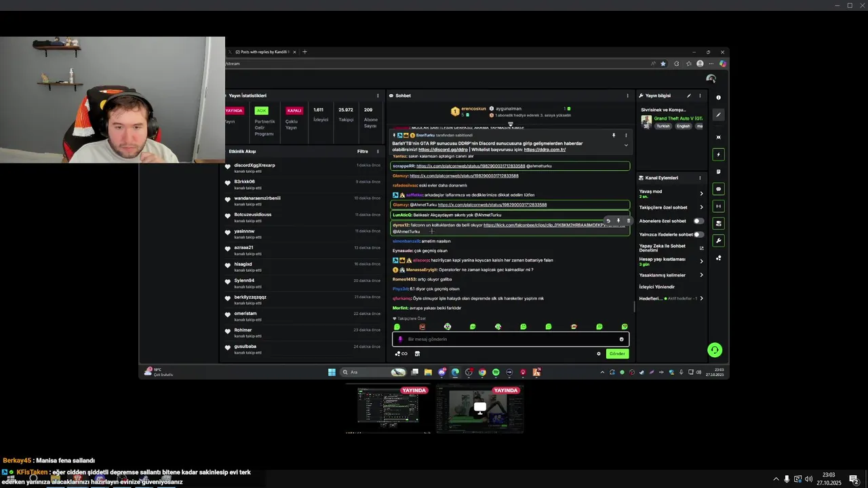The width and height of the screenshot is (868, 488).
Task: Click İzleyici Yönlendir action
Action: pos(656,287)
